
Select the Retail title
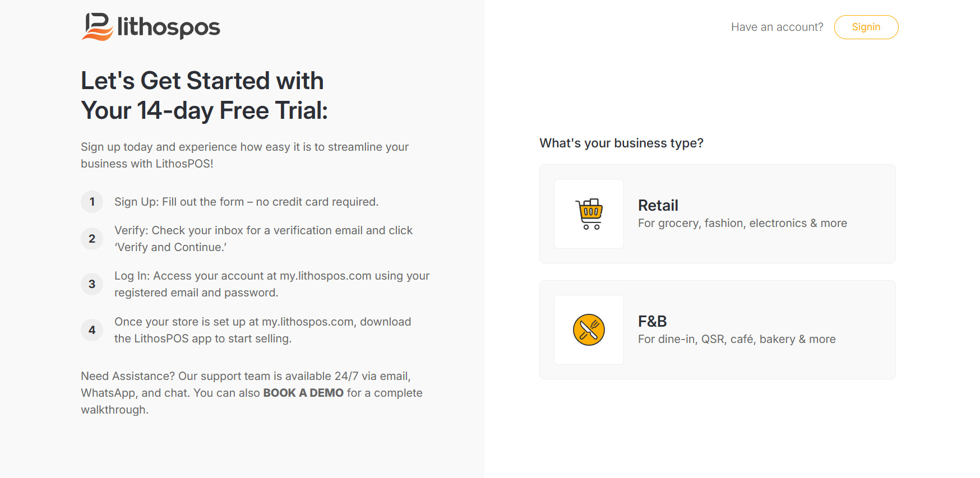tap(658, 206)
